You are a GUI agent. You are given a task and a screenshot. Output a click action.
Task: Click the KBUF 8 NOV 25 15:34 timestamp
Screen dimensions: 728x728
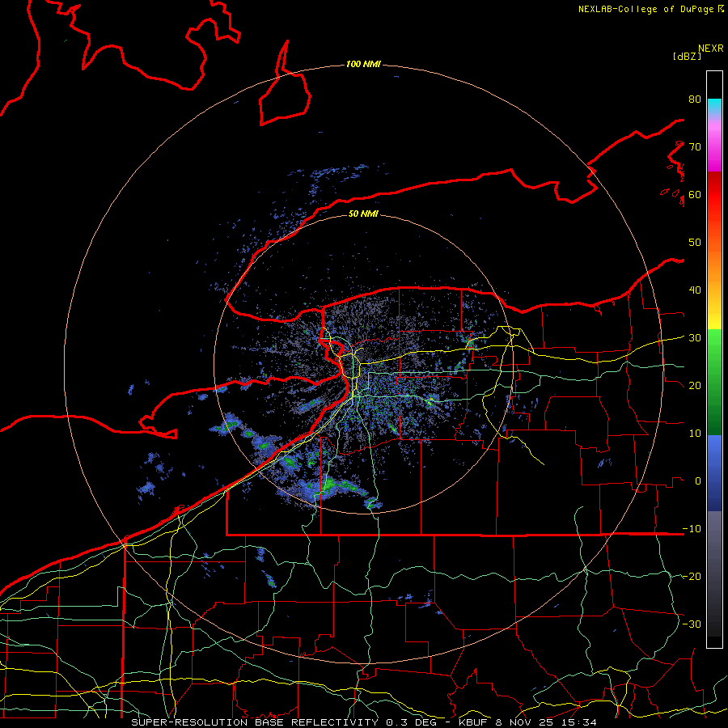tap(528, 722)
